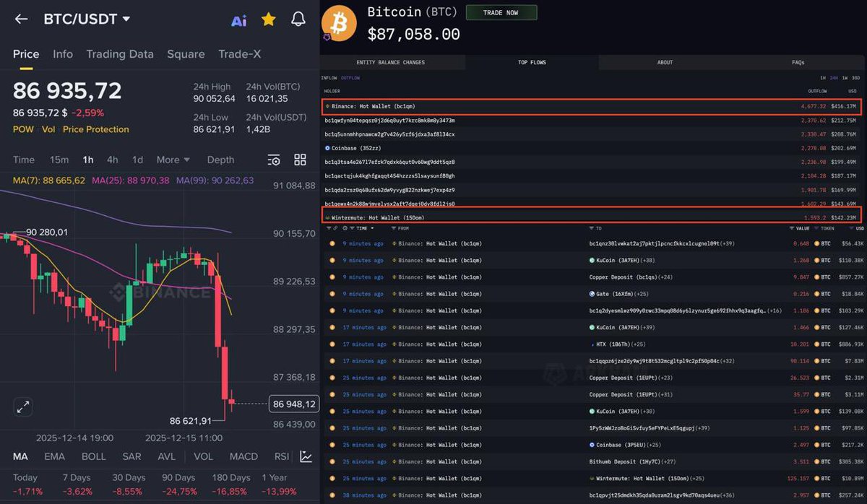Viewport: 867px width, 504px height.
Task: Select the BOLL indicator
Action: click(x=93, y=456)
